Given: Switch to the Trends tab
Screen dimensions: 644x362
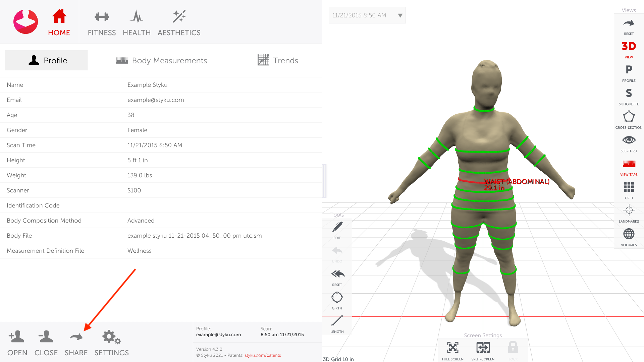Looking at the screenshot, I should pyautogui.click(x=278, y=61).
